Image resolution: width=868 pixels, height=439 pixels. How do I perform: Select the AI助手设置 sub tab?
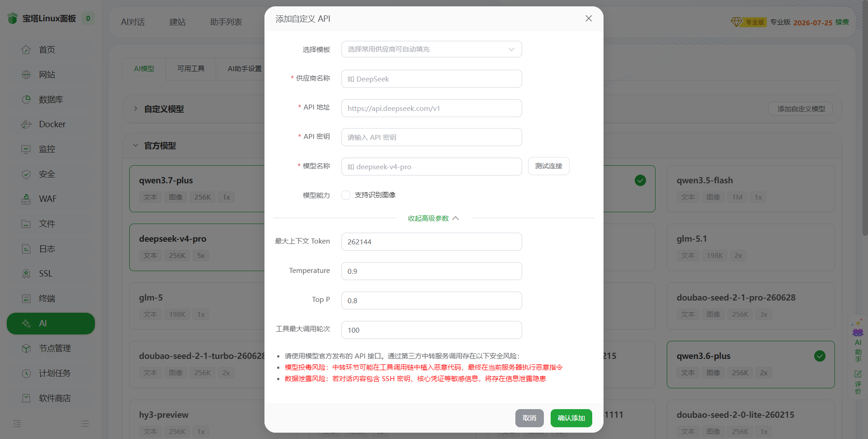(x=245, y=69)
